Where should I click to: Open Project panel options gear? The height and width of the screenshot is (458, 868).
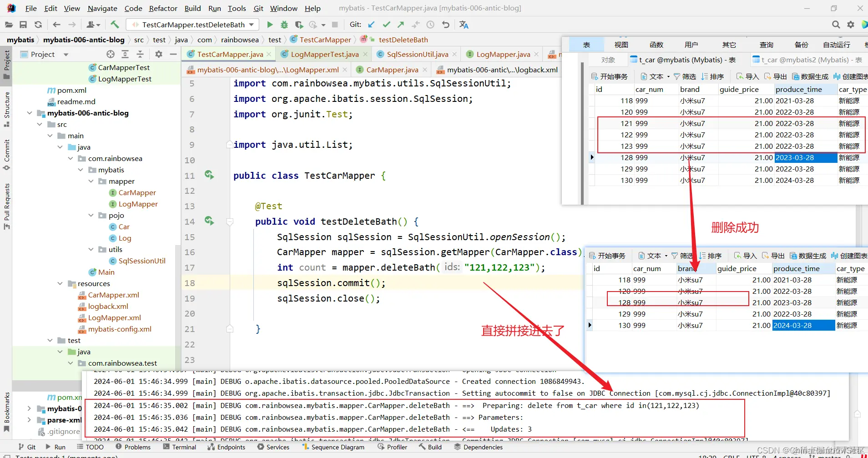158,54
